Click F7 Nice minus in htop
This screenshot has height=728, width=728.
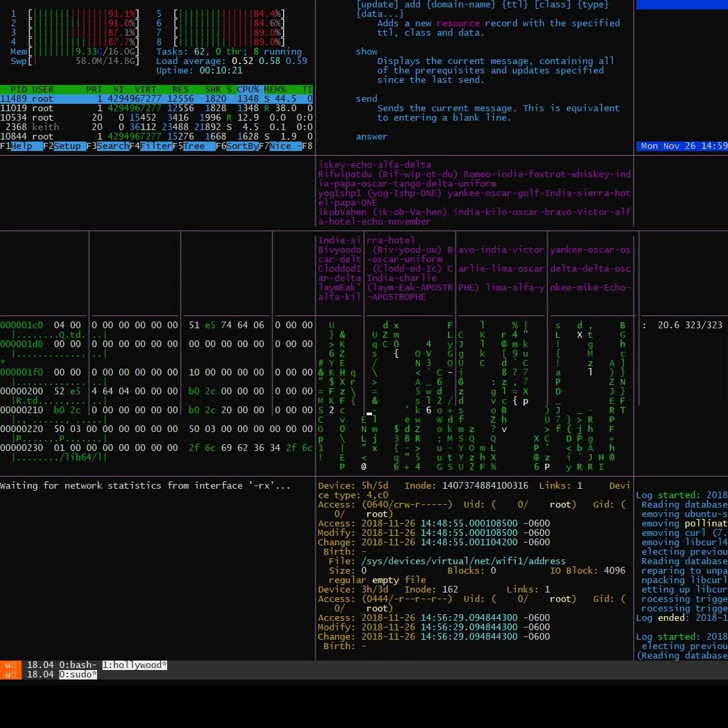pos(280,146)
